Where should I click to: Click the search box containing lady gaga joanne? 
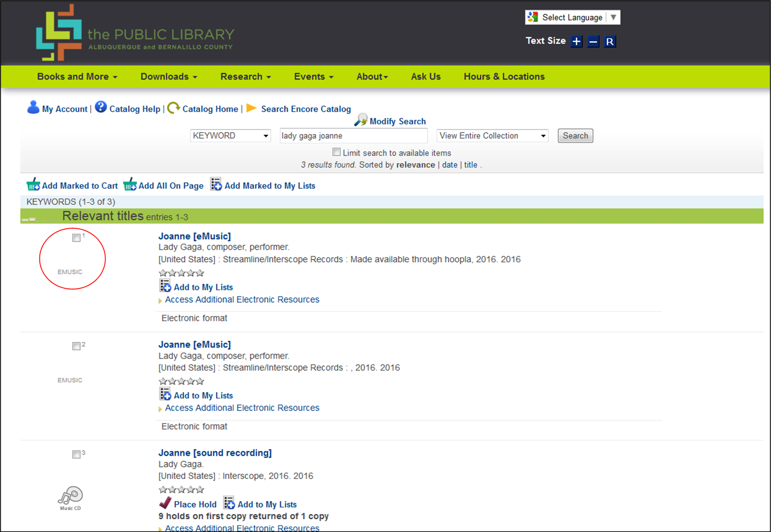pyautogui.click(x=354, y=136)
